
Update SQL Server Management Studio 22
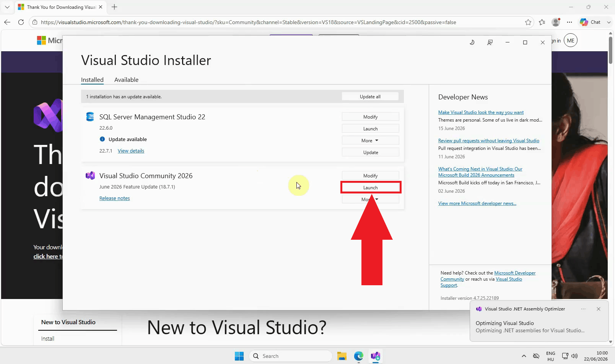pos(370,152)
